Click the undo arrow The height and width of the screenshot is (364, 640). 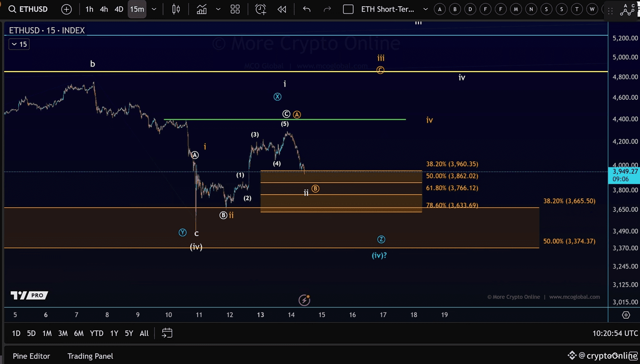pos(307,9)
